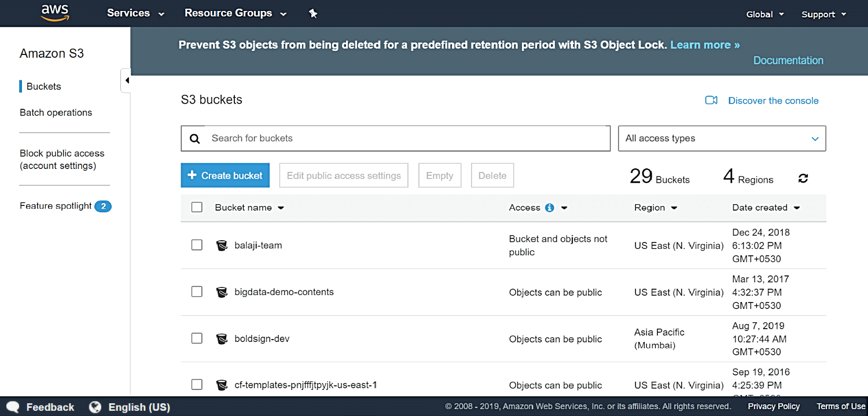Select the balaji-team bucket checkbox
868x416 pixels.
197,245
